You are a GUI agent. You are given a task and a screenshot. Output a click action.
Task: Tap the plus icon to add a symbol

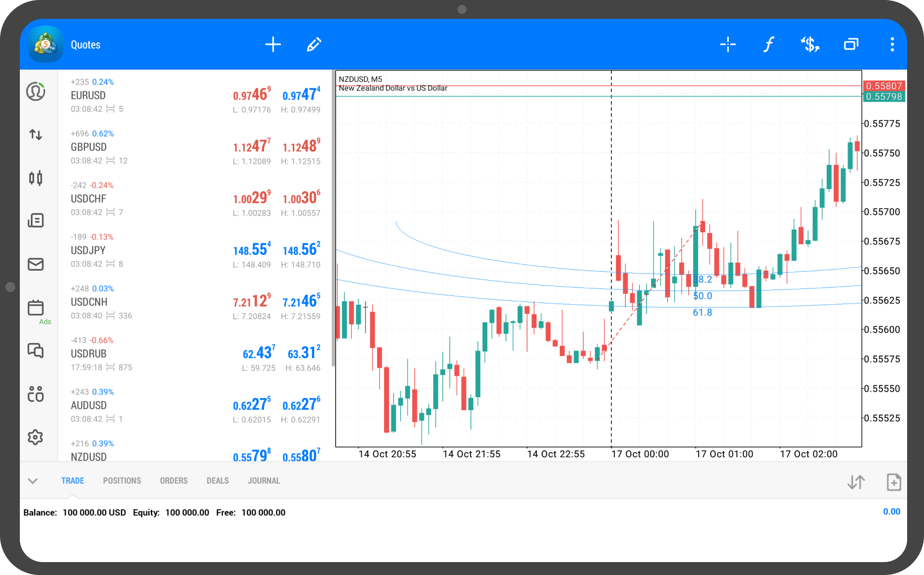(273, 45)
